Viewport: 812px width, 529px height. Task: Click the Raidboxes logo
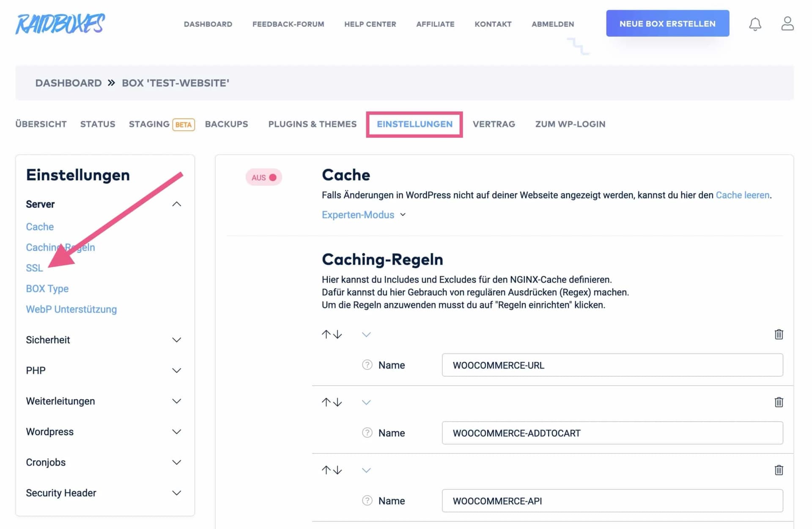60,24
